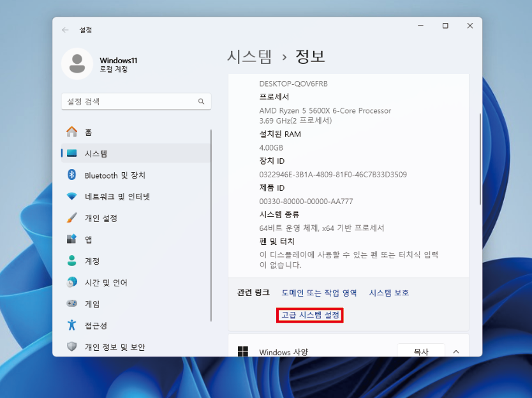Focus the 설정 검색 input field
Screen dimensions: 532x398
[x=136, y=101]
